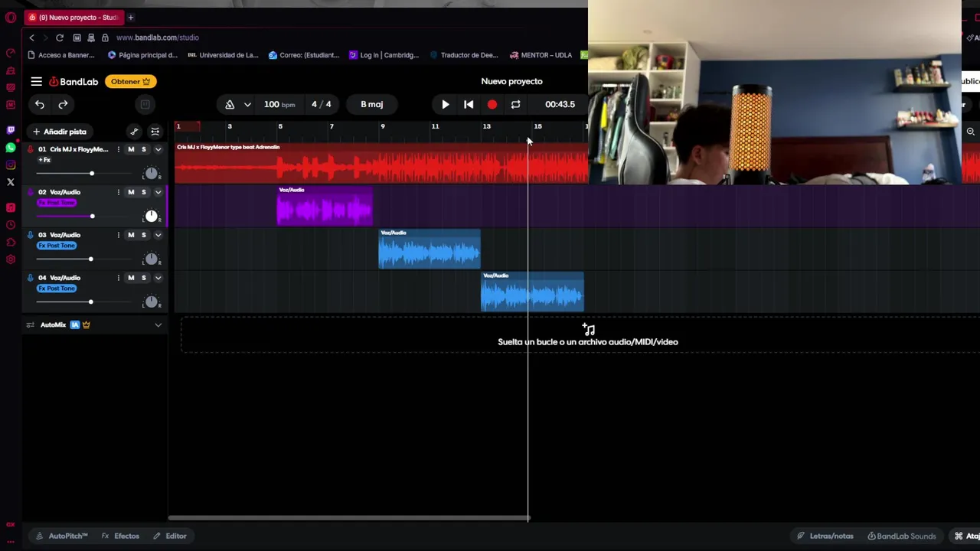The image size is (980, 551).
Task: Select the Nuevo proyecto browser tab
Action: 73,17
